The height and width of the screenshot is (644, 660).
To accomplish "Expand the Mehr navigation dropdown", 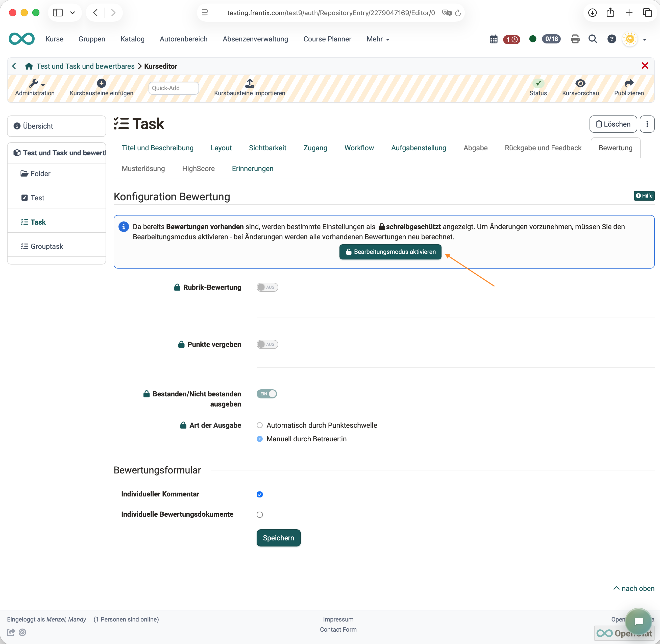I will pos(378,39).
